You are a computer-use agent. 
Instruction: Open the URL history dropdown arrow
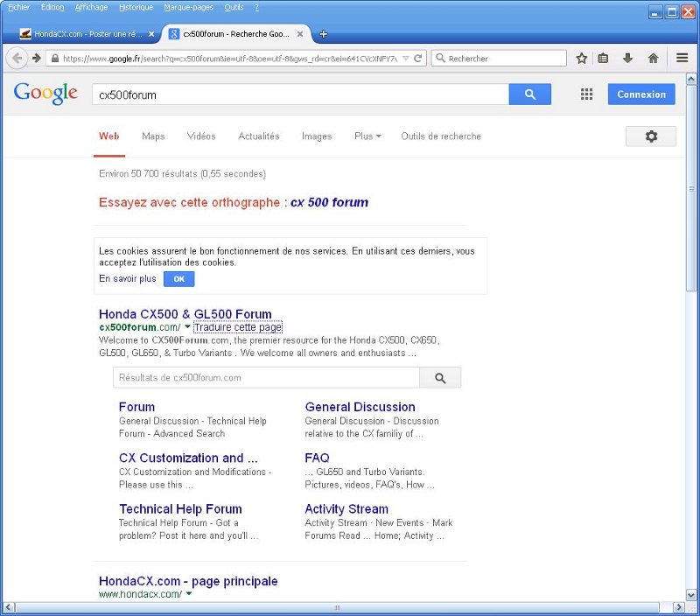(x=405, y=59)
